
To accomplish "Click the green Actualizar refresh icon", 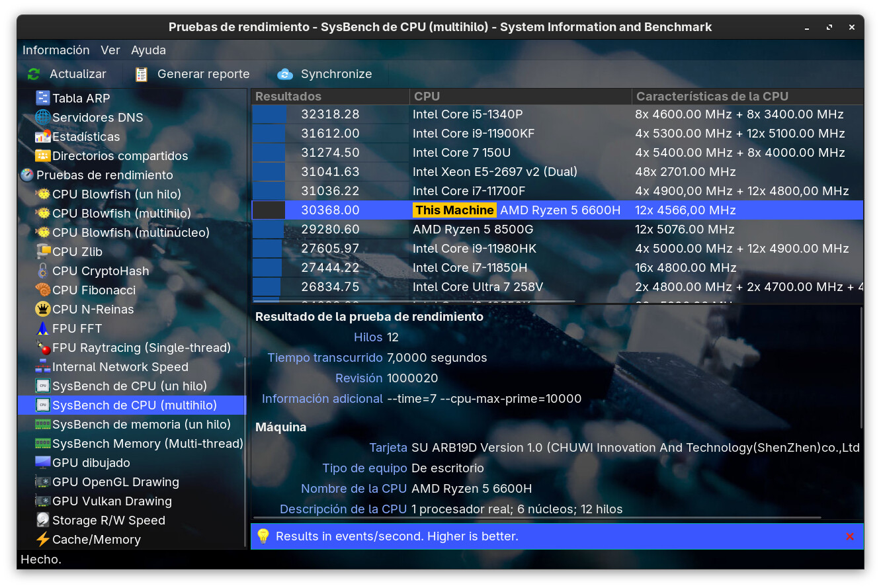I will (33, 74).
